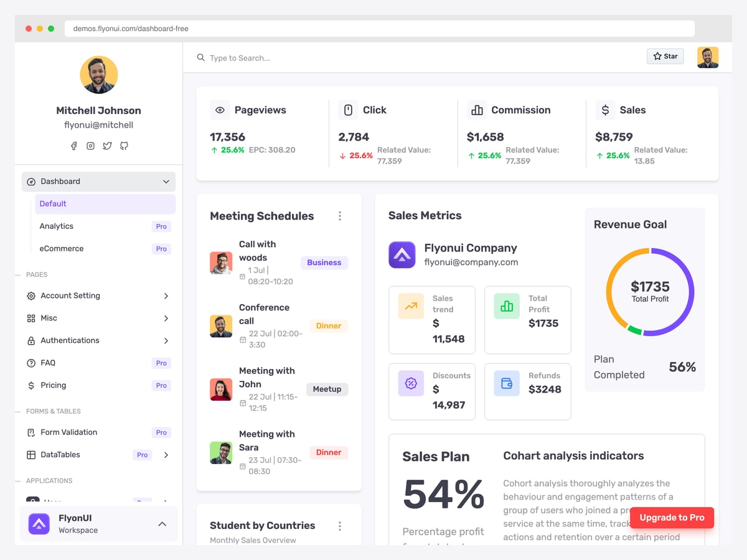The image size is (747, 560).
Task: Click the search magnifier icon in top bar
Action: pyautogui.click(x=201, y=58)
